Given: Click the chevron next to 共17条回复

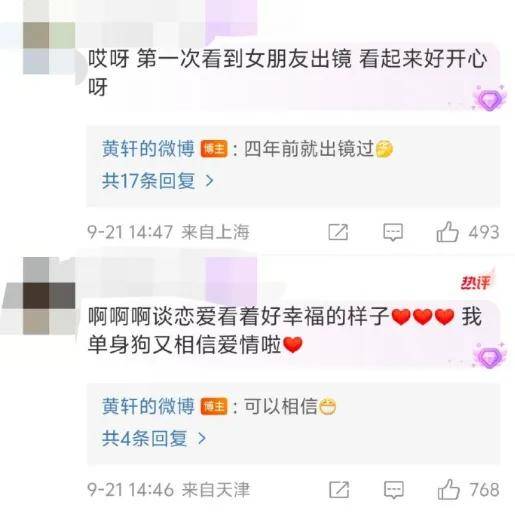Looking at the screenshot, I should click(209, 181).
